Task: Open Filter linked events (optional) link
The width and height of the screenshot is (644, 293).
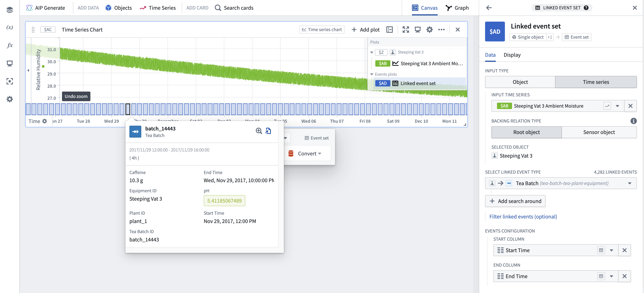Action: click(523, 216)
